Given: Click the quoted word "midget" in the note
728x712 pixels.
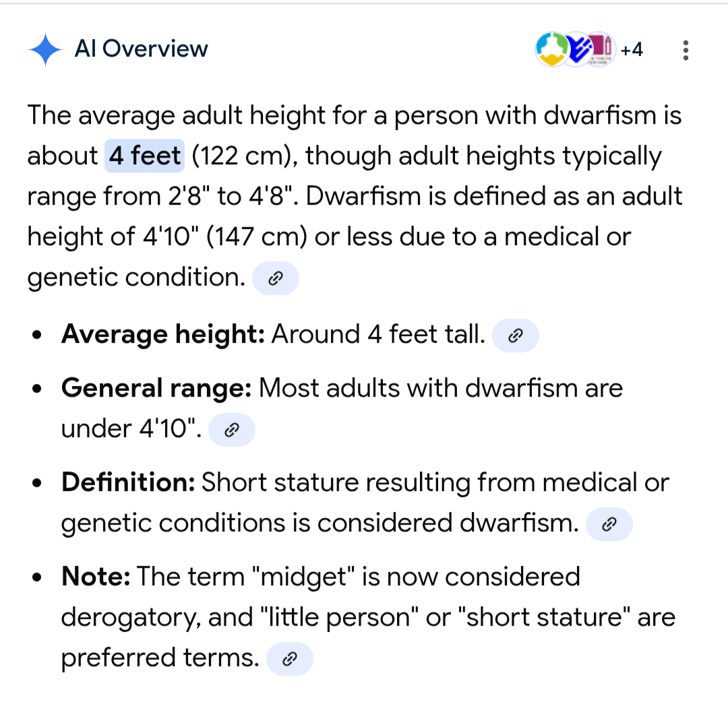Looking at the screenshot, I should click(x=307, y=577).
